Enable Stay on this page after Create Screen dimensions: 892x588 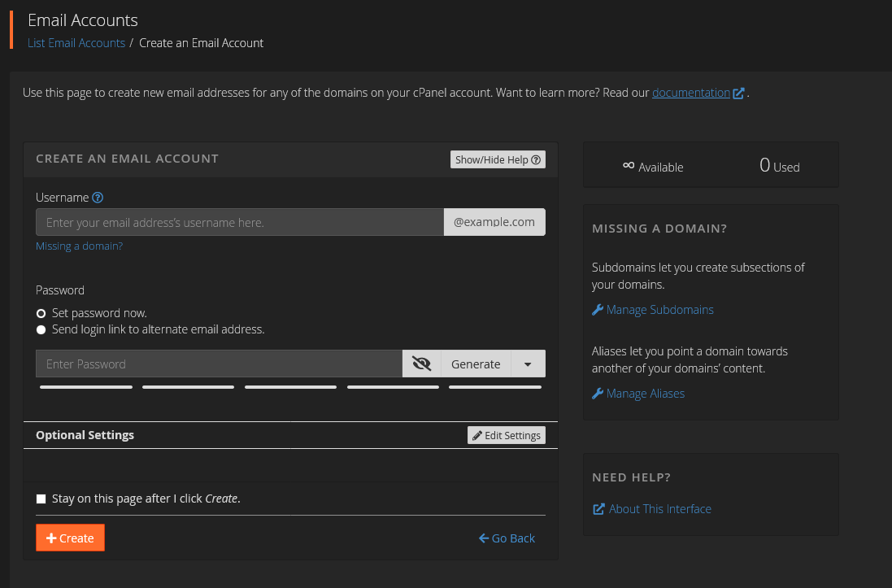point(41,498)
